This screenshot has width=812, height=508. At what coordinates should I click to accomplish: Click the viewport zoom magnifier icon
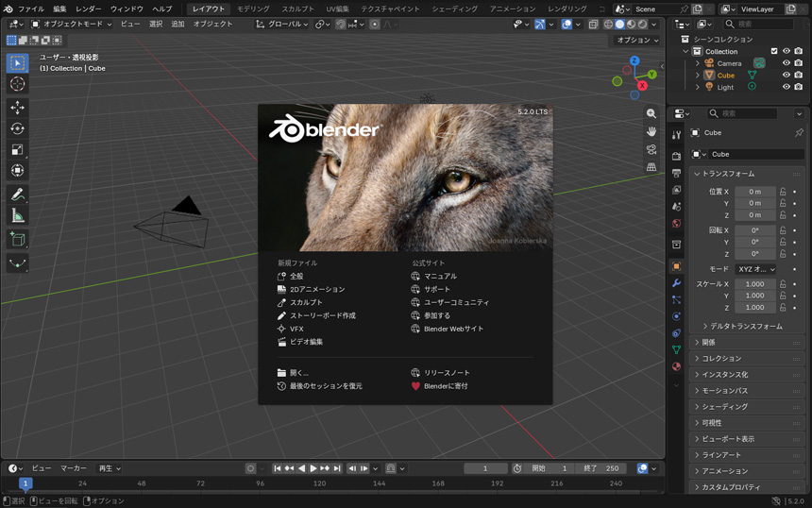(651, 113)
